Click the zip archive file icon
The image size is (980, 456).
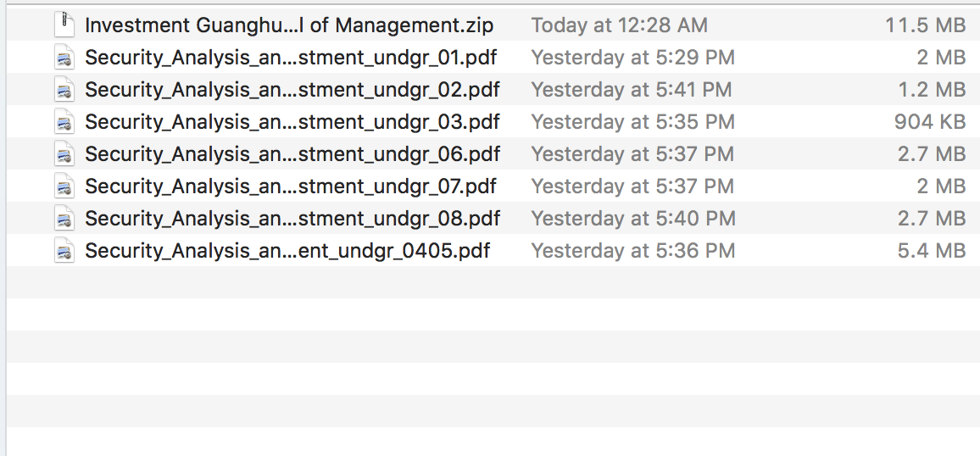64,25
